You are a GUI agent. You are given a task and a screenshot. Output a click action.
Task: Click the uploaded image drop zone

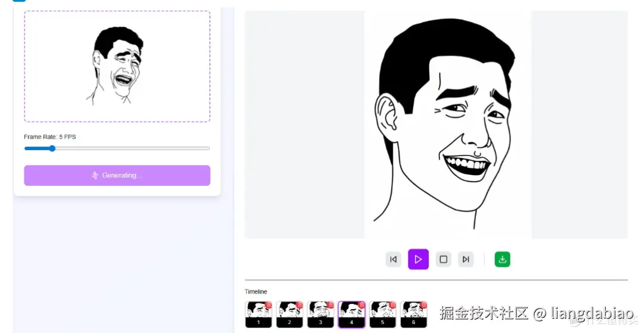point(117,67)
